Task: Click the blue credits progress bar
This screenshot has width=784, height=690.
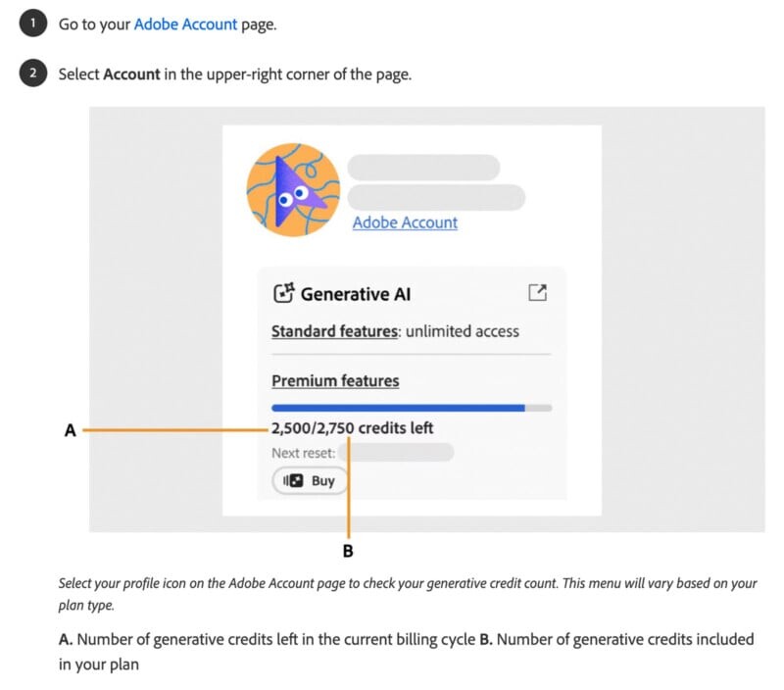Action: tap(398, 407)
